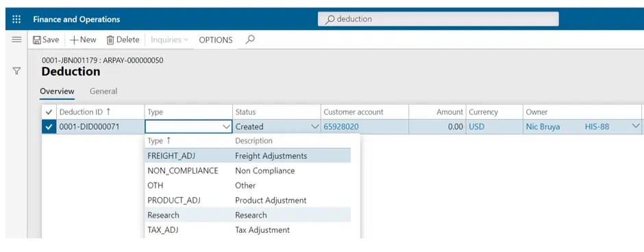
Task: Click the lookup Description column header
Action: pyautogui.click(x=253, y=141)
